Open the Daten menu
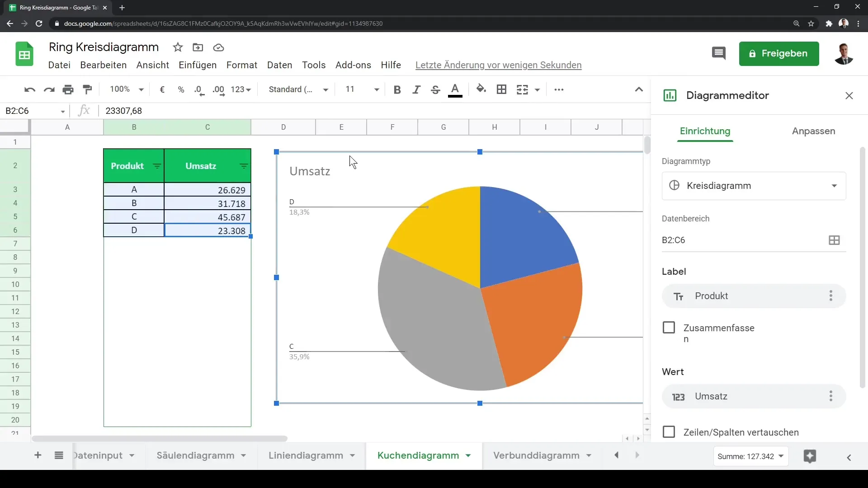The height and width of the screenshot is (488, 868). click(279, 65)
